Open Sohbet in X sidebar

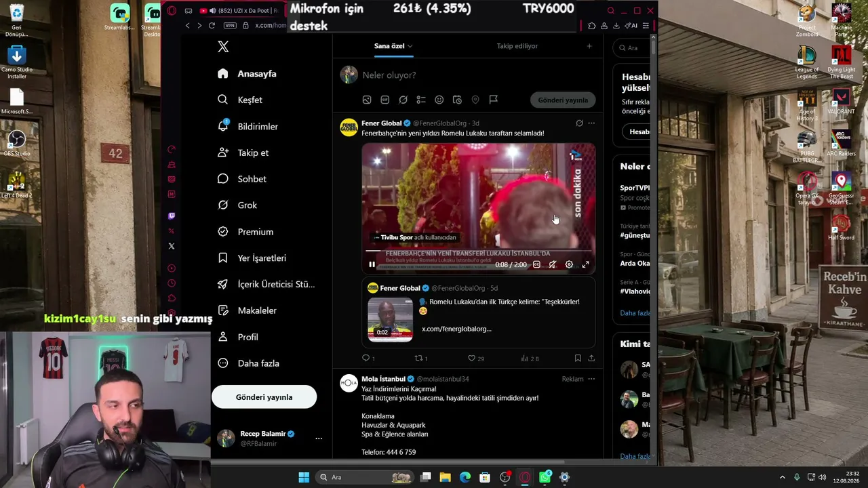pos(241,179)
